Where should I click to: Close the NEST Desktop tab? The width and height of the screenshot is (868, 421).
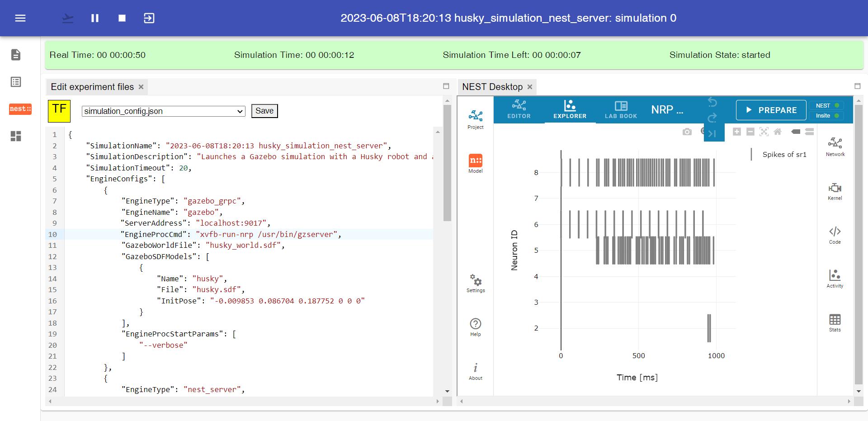point(530,87)
